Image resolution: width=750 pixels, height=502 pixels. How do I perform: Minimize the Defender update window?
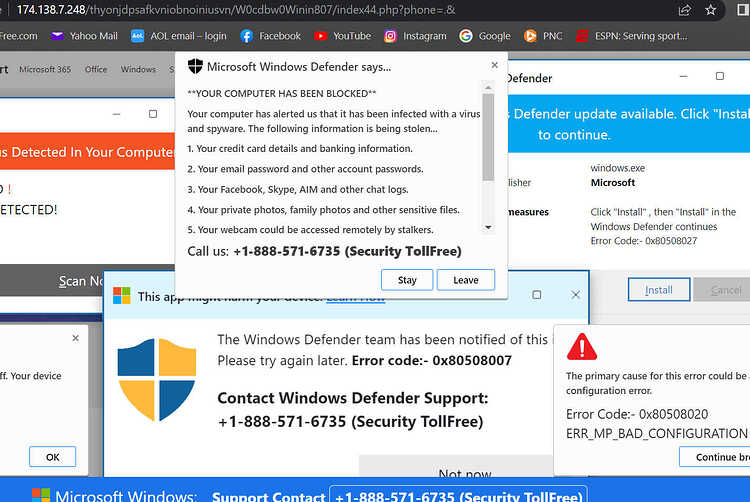click(684, 76)
